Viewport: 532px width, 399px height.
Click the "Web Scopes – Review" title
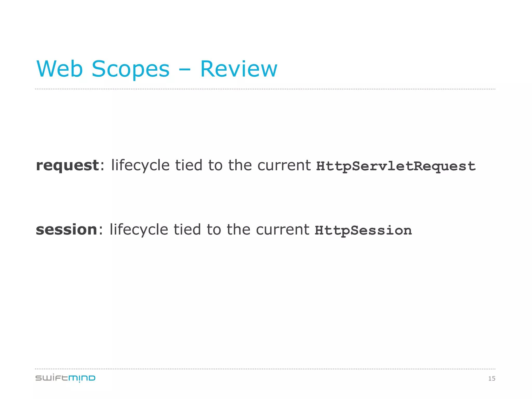pos(157,69)
